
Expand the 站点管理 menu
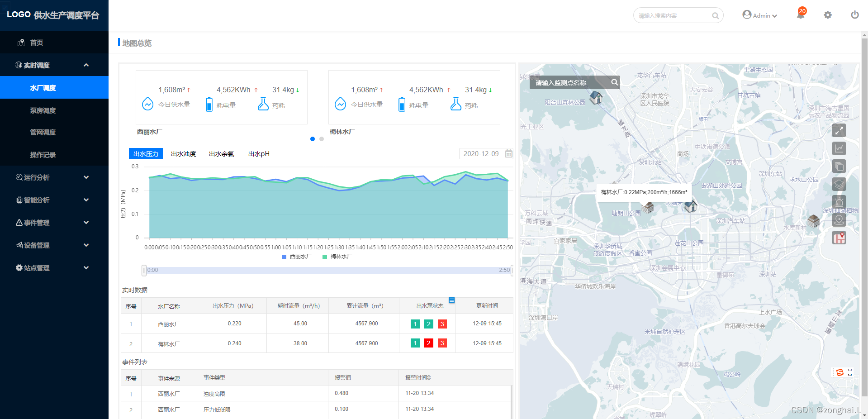[x=54, y=268]
